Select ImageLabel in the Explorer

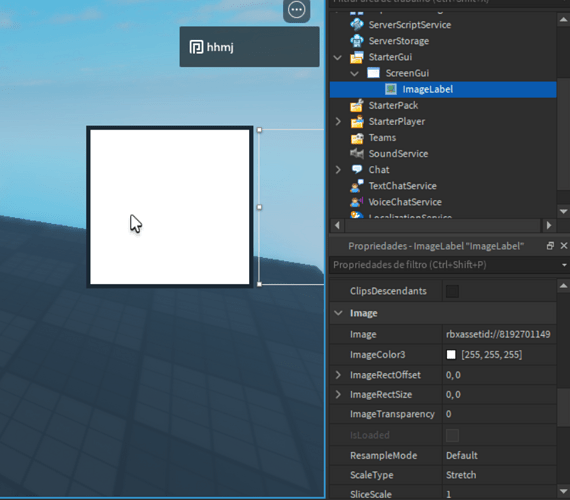pyautogui.click(x=428, y=89)
